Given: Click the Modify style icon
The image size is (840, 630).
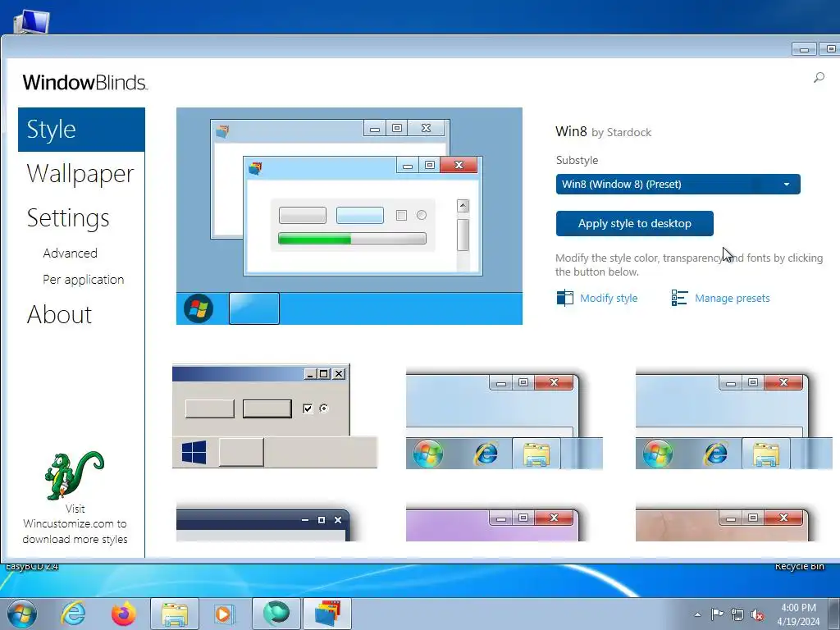Looking at the screenshot, I should tap(564, 298).
